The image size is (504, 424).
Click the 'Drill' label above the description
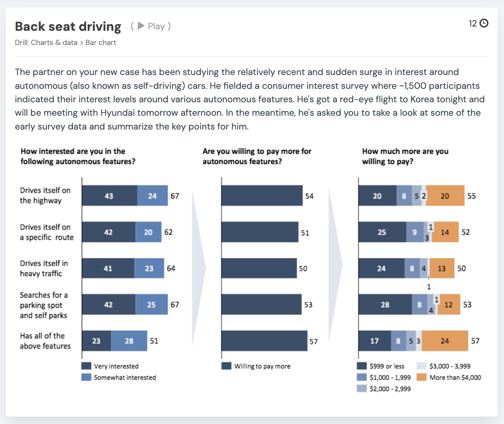click(20, 42)
